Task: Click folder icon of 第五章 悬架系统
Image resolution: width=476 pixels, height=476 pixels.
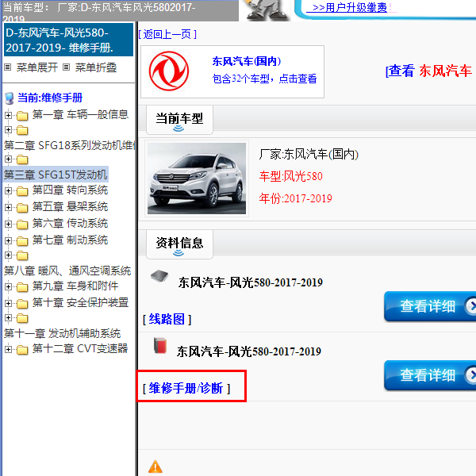Action: [x=22, y=208]
